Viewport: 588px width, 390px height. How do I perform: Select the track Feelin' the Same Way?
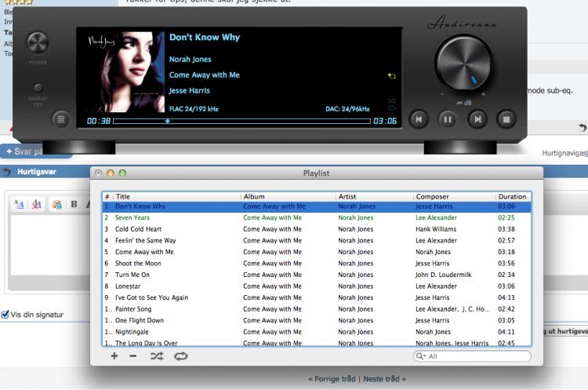[317, 241]
